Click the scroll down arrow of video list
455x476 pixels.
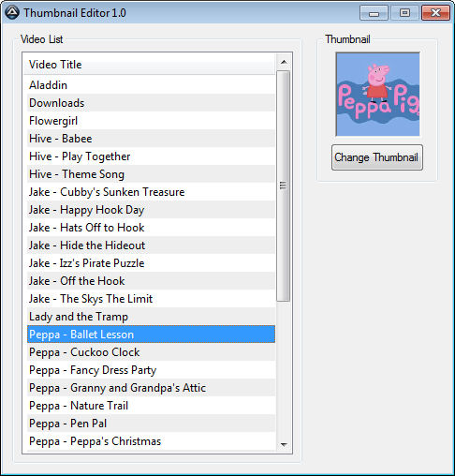click(x=284, y=444)
